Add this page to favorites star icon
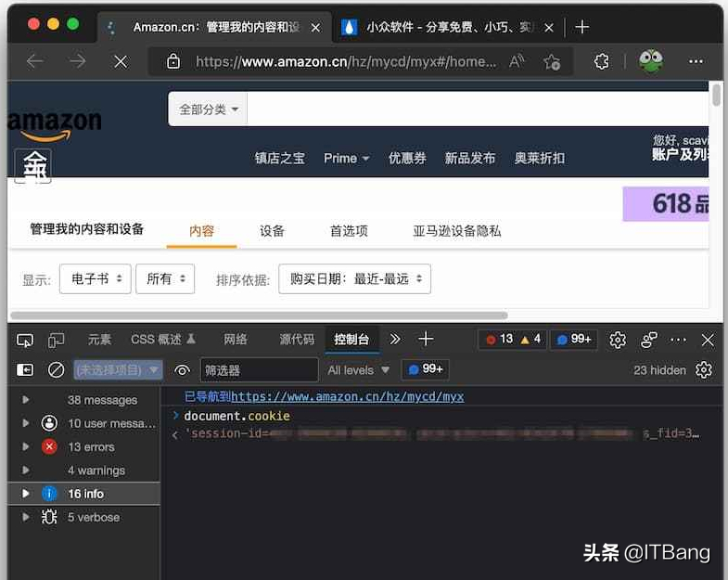 click(552, 61)
